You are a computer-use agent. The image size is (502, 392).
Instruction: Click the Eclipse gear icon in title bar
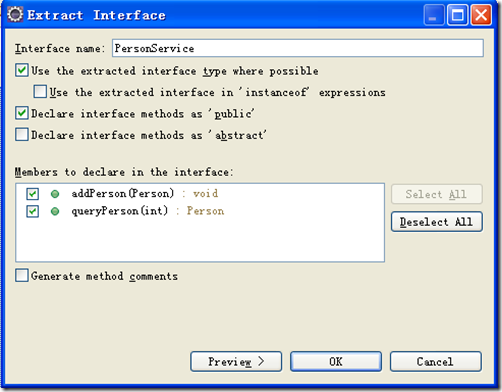click(x=15, y=15)
